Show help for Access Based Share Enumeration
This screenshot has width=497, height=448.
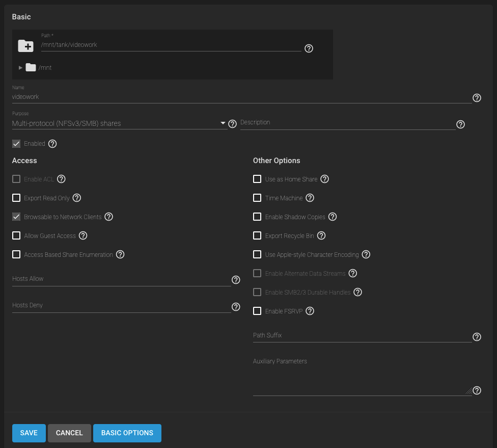(120, 254)
